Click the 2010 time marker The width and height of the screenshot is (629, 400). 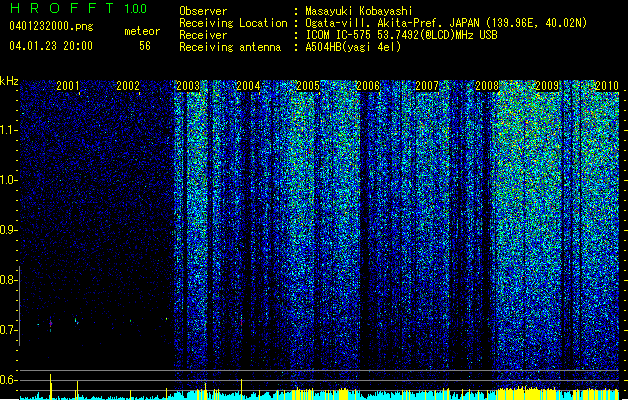pyautogui.click(x=607, y=86)
